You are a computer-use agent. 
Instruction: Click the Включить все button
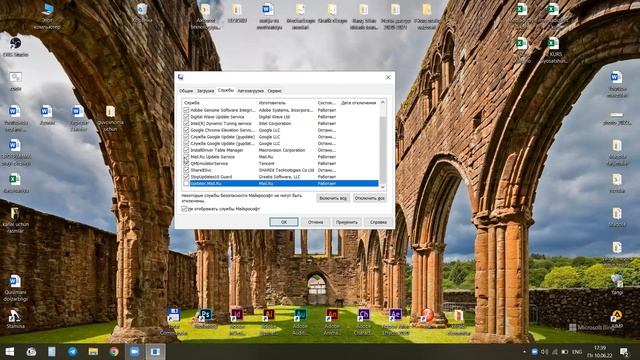pos(333,198)
